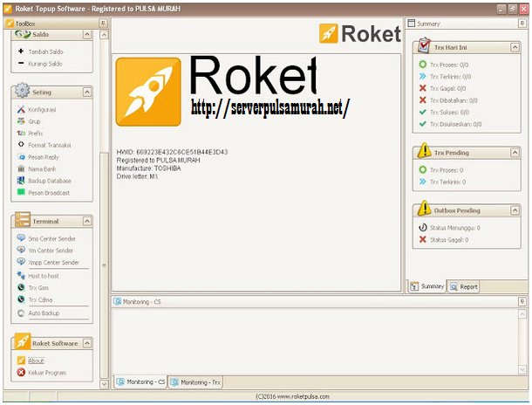Select the Monitoring - CS tab
Image resolution: width=532 pixels, height=405 pixels.
point(140,382)
